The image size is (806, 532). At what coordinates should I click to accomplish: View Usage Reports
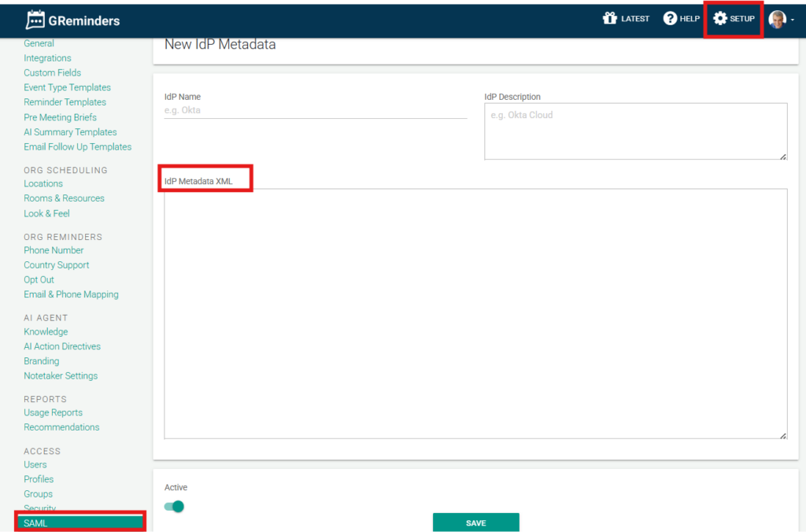tap(53, 412)
